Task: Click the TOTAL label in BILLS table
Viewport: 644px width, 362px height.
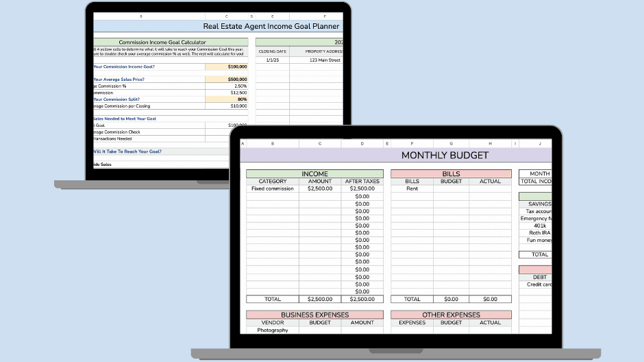Action: pyautogui.click(x=412, y=299)
